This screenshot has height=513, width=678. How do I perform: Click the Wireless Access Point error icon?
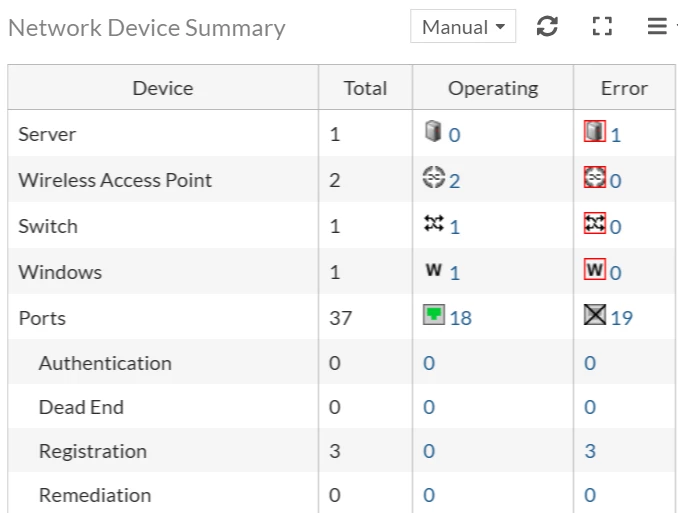pos(595,177)
